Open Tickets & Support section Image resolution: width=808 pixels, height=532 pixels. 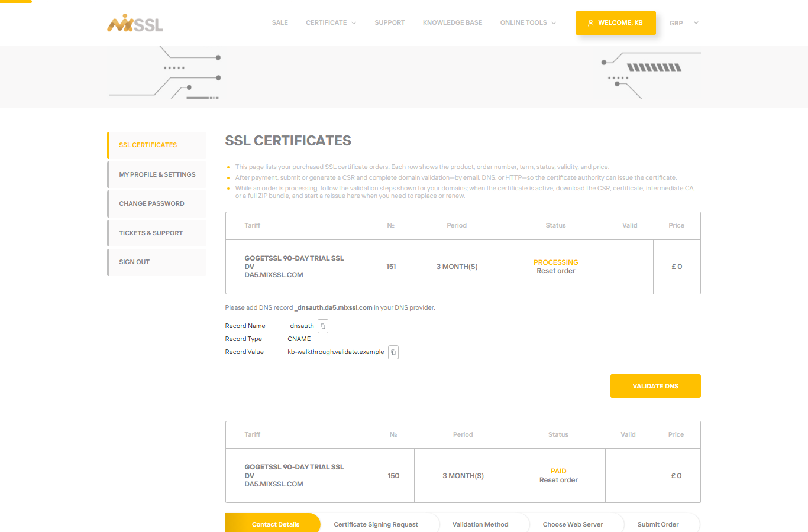click(x=157, y=233)
